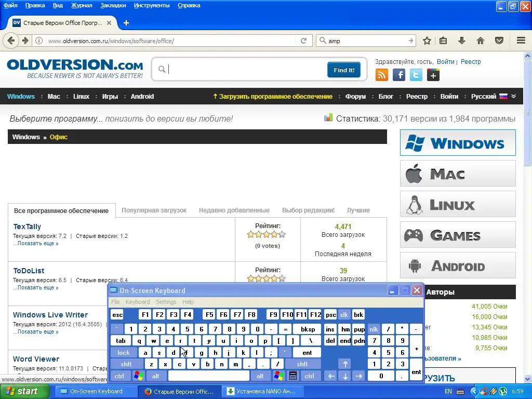The height and width of the screenshot is (399, 532).
Task: Click the context menu key on keyboard
Action: coord(293,376)
